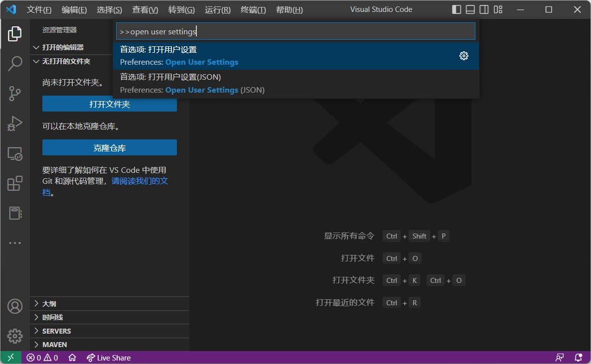Click the Manage gear icon at bottom left
Viewport: 591px width, 364px height.
point(15,336)
